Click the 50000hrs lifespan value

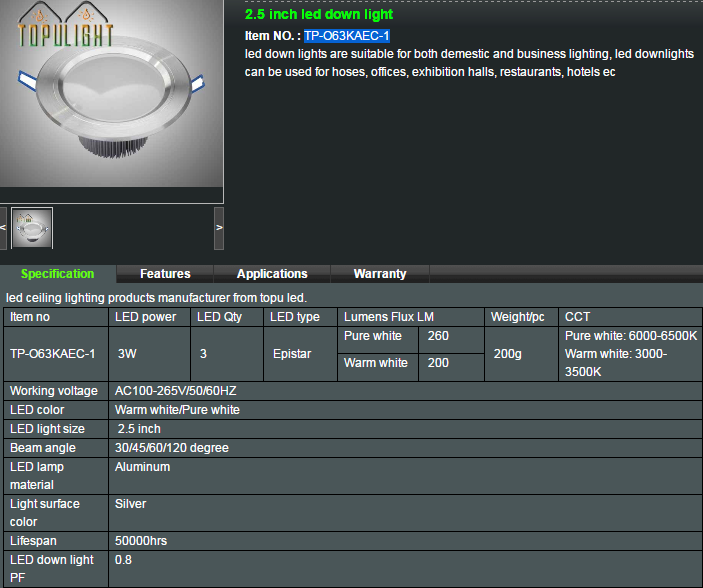(141, 541)
